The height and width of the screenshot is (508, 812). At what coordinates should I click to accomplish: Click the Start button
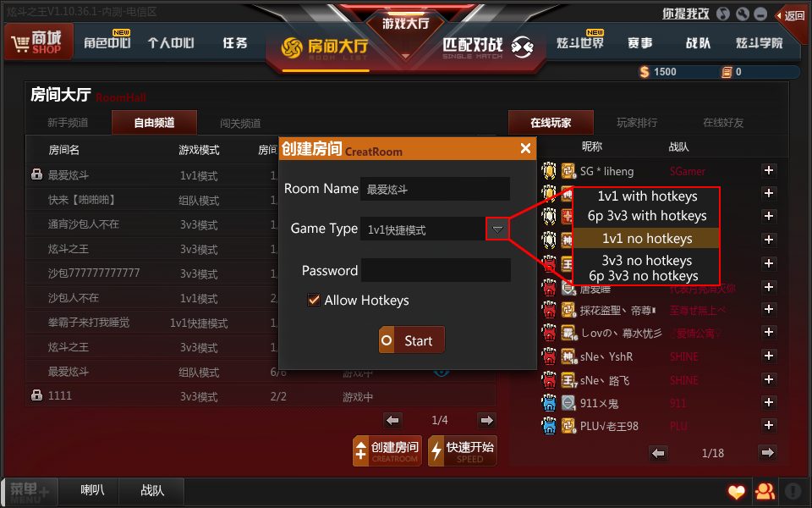pos(412,340)
